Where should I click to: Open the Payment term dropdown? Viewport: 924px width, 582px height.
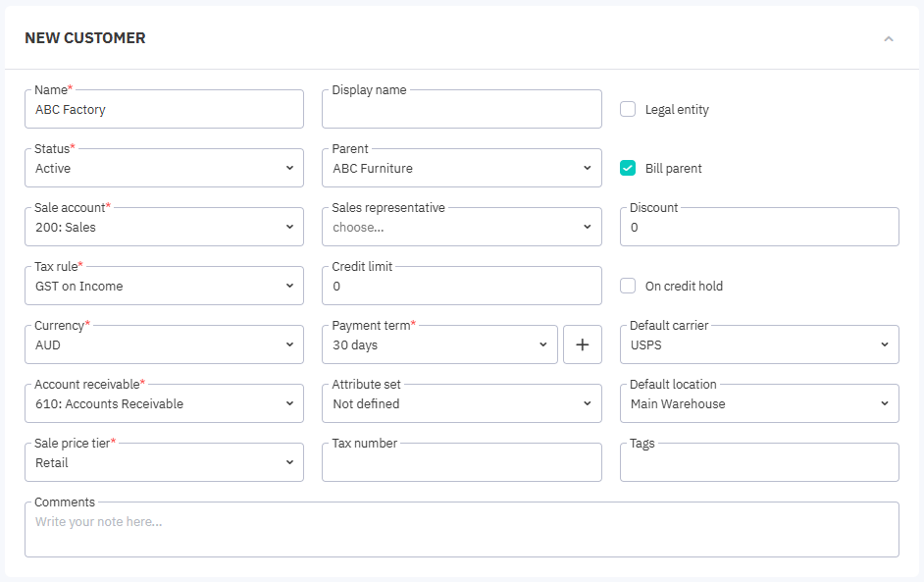point(439,345)
